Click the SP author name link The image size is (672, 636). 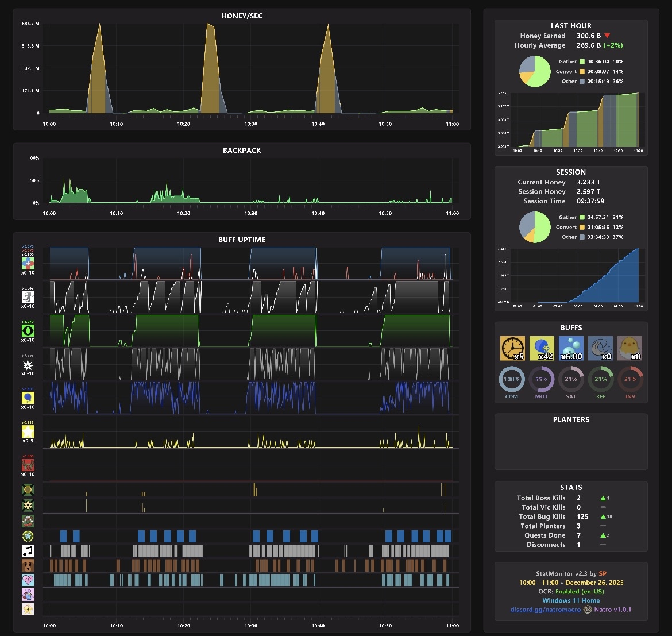(603, 573)
